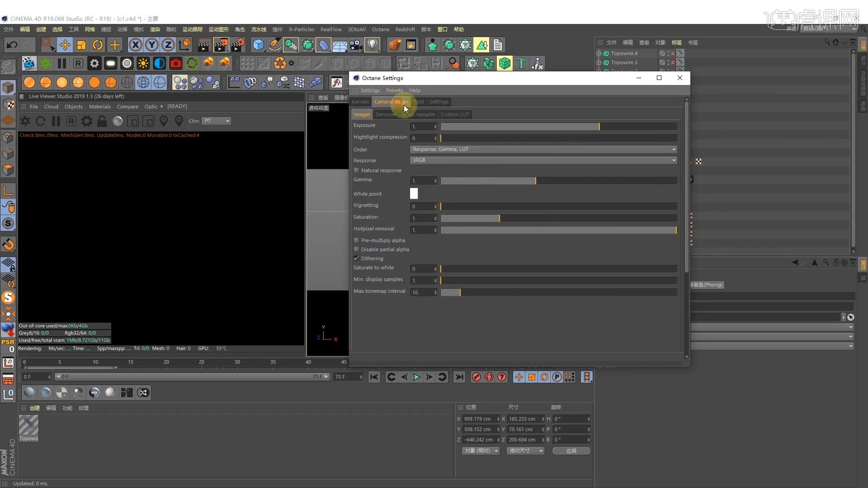
Task: Enable Disable partial alpha checkbox
Action: click(356, 249)
